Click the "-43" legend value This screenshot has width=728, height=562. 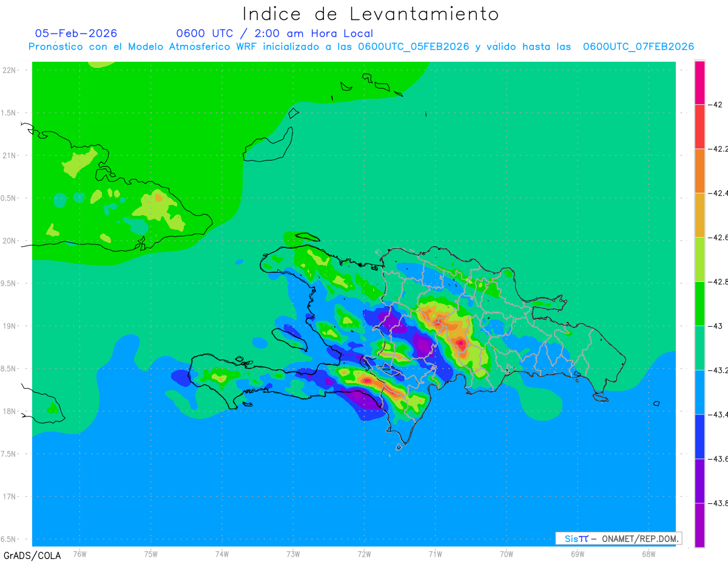coord(716,326)
